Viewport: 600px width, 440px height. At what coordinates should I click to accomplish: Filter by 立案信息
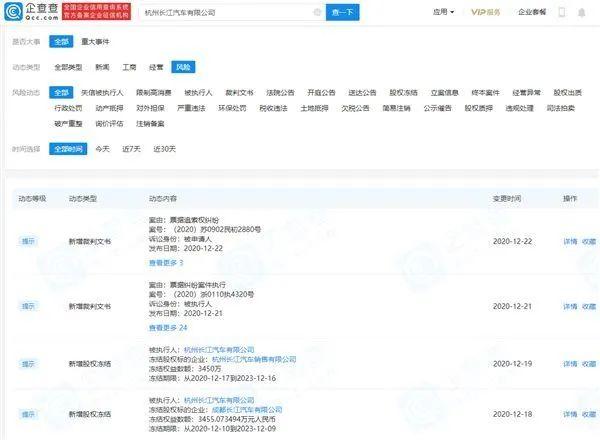445,93
